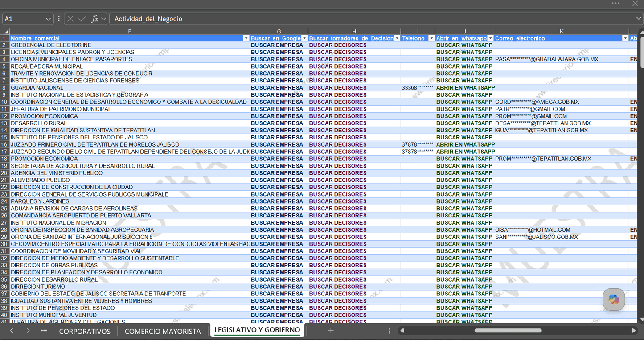The height and width of the screenshot is (340, 644).
Task: Click the Insert Function fx icon
Action: coord(94,19)
